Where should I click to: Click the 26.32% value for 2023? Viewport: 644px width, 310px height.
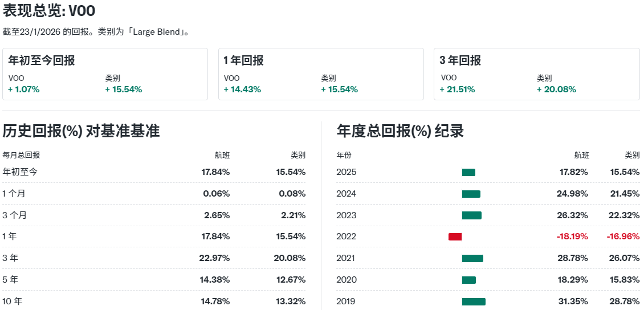[x=573, y=215]
